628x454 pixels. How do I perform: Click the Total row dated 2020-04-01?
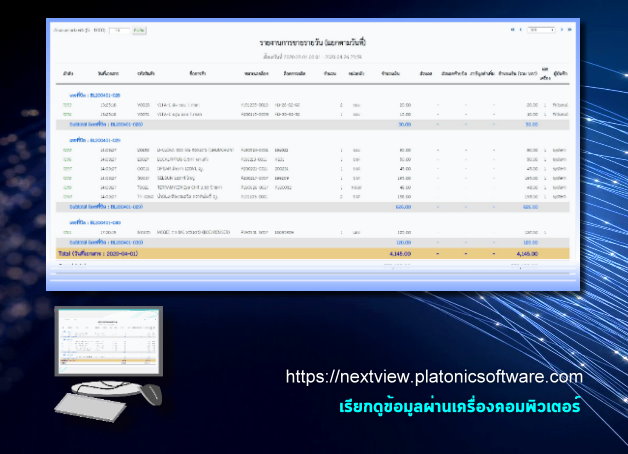[312, 253]
